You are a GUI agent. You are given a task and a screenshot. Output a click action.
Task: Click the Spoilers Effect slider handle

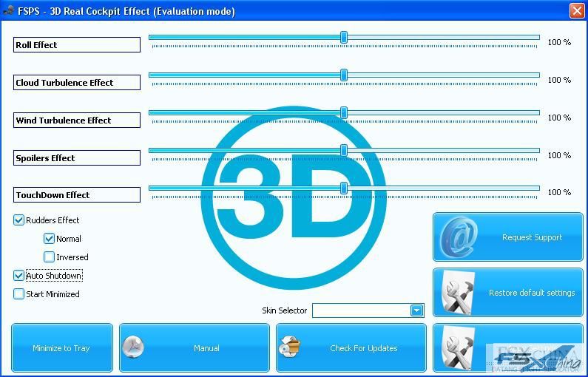click(x=344, y=150)
